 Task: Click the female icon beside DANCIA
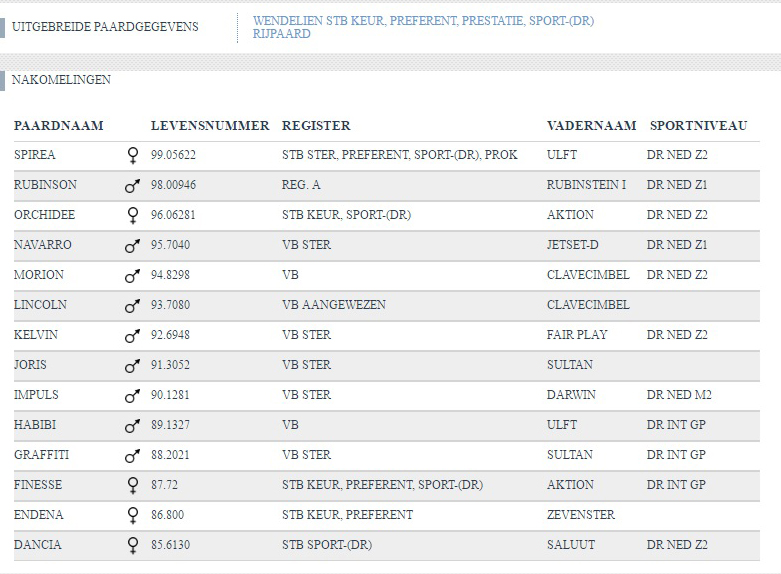click(132, 545)
